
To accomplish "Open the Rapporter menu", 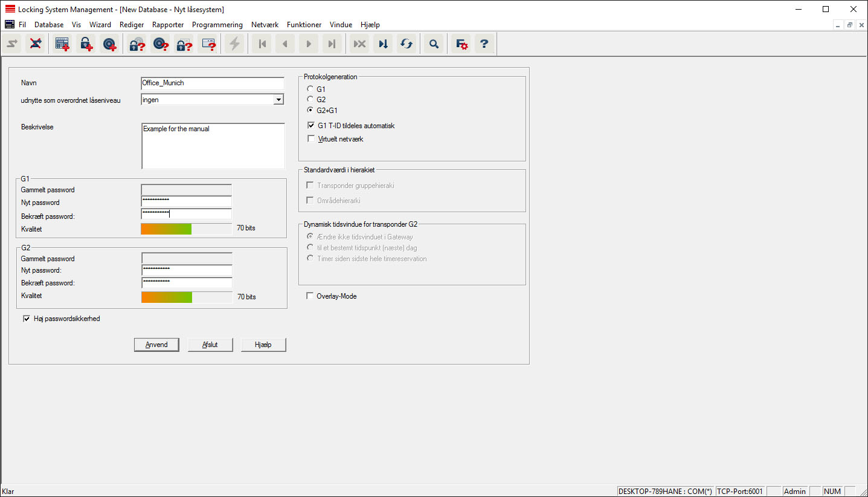I will (x=168, y=25).
